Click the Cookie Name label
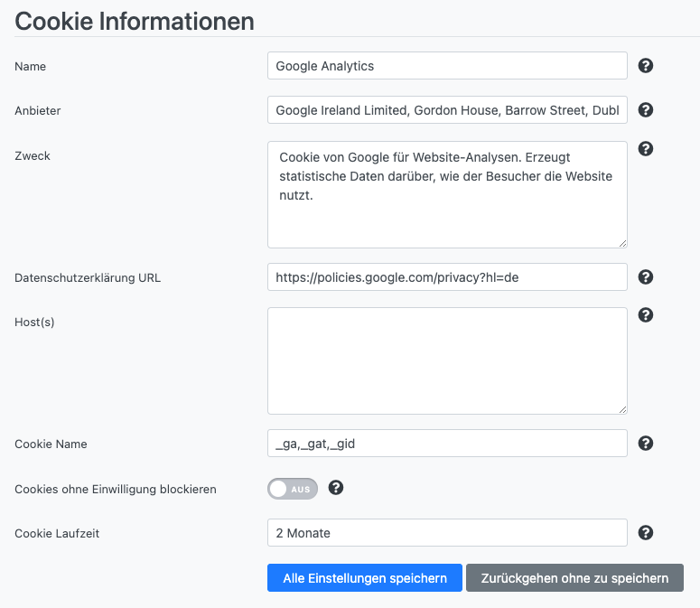Image resolution: width=700 pixels, height=608 pixels. [x=51, y=444]
